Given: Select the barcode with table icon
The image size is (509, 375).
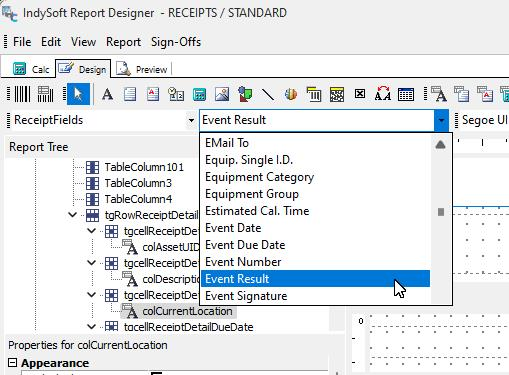Looking at the screenshot, I should click(x=45, y=94).
